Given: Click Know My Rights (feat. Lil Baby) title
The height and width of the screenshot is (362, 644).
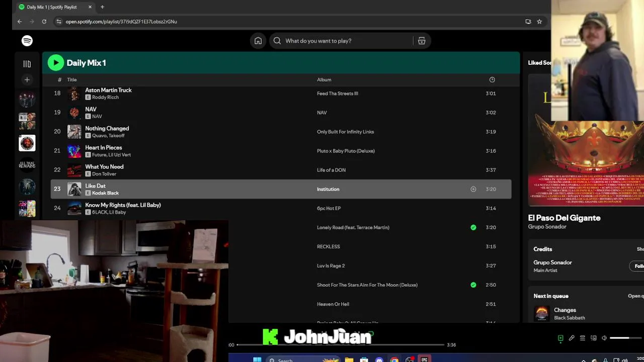Looking at the screenshot, I should 123,205.
